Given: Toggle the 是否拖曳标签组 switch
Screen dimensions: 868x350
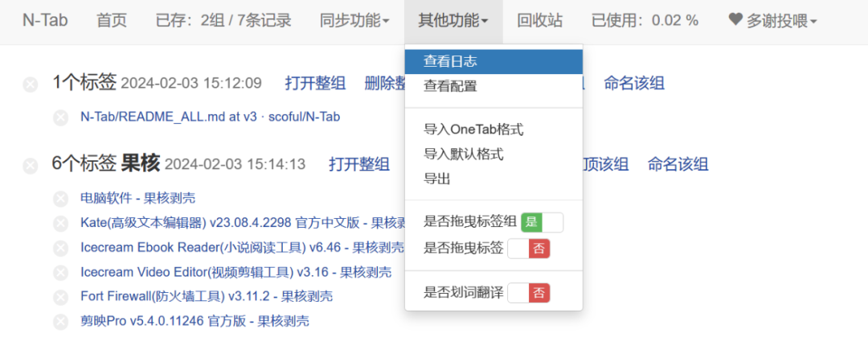Looking at the screenshot, I should (542, 223).
